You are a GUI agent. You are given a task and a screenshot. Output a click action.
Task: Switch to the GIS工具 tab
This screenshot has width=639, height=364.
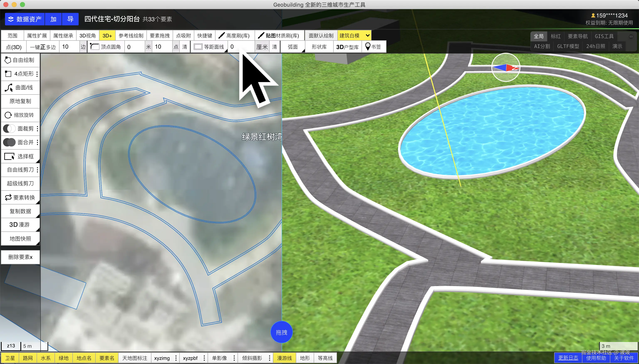tap(604, 36)
